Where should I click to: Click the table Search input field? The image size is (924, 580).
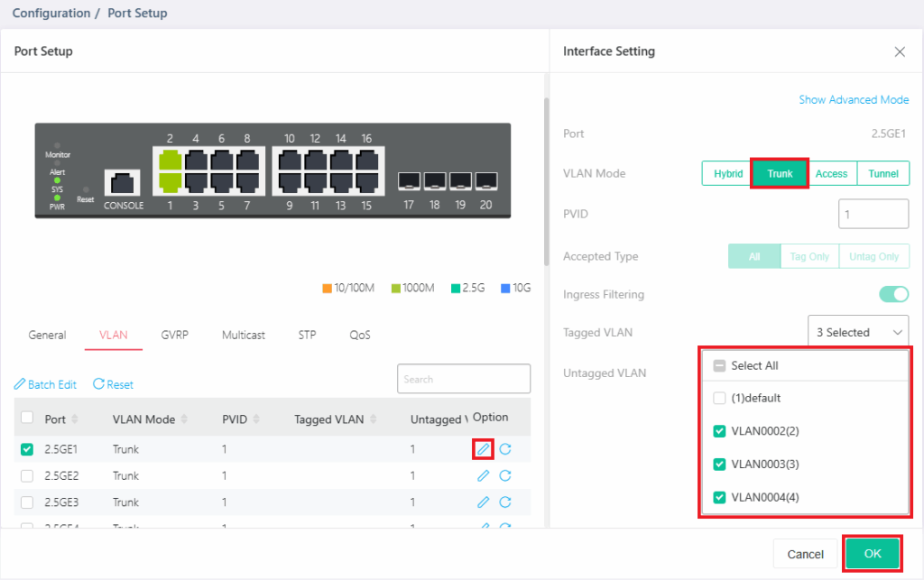point(464,380)
